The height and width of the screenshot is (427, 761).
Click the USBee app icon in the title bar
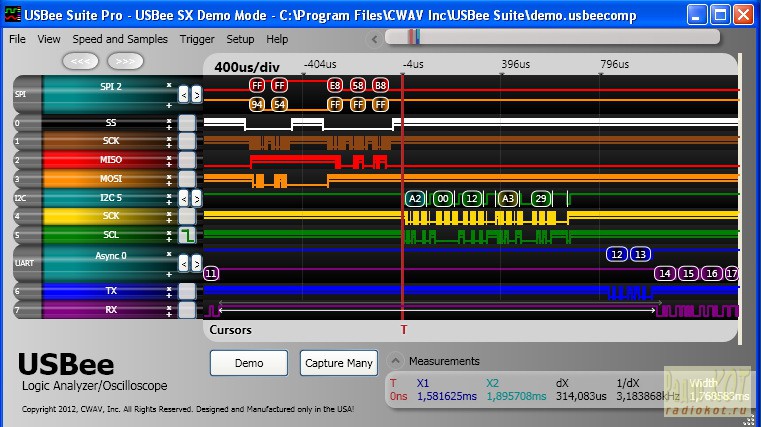click(x=13, y=15)
